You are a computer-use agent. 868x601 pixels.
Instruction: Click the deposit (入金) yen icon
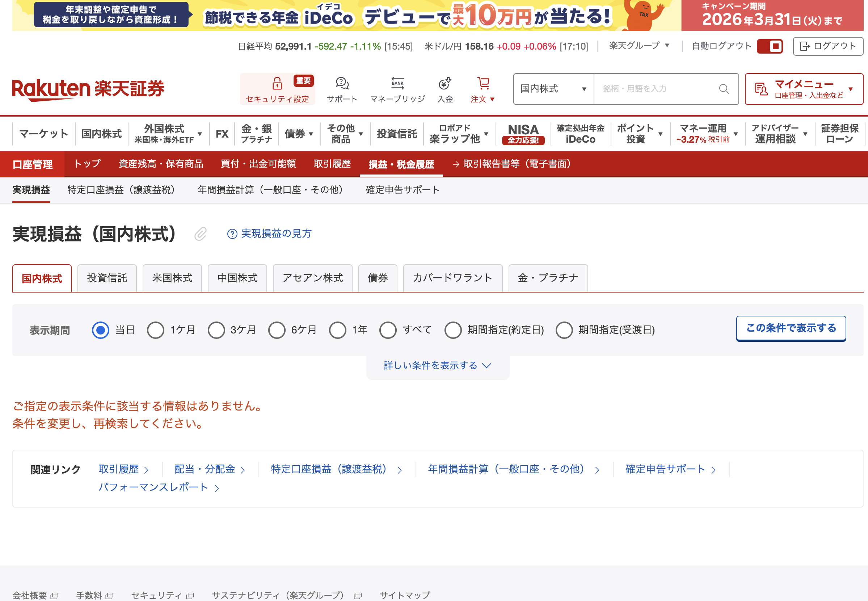(445, 83)
